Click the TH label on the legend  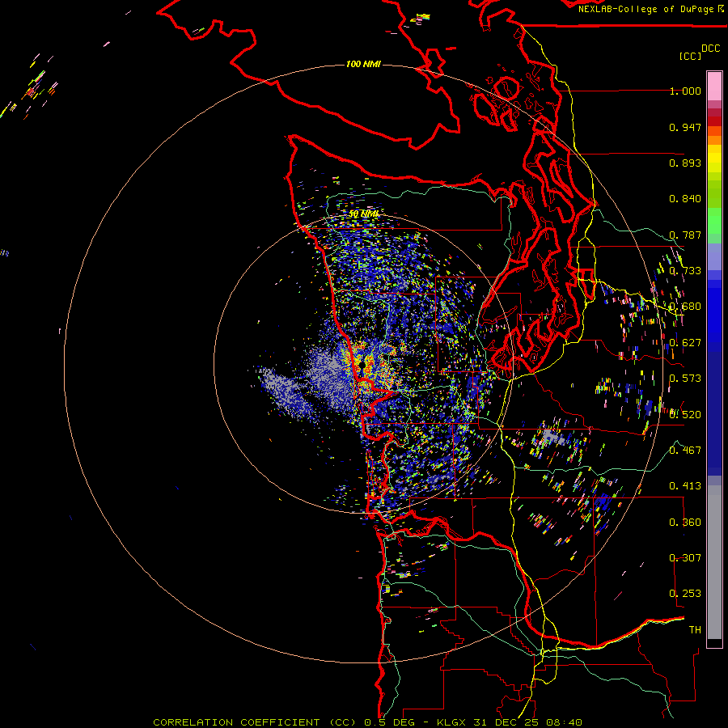(x=695, y=630)
